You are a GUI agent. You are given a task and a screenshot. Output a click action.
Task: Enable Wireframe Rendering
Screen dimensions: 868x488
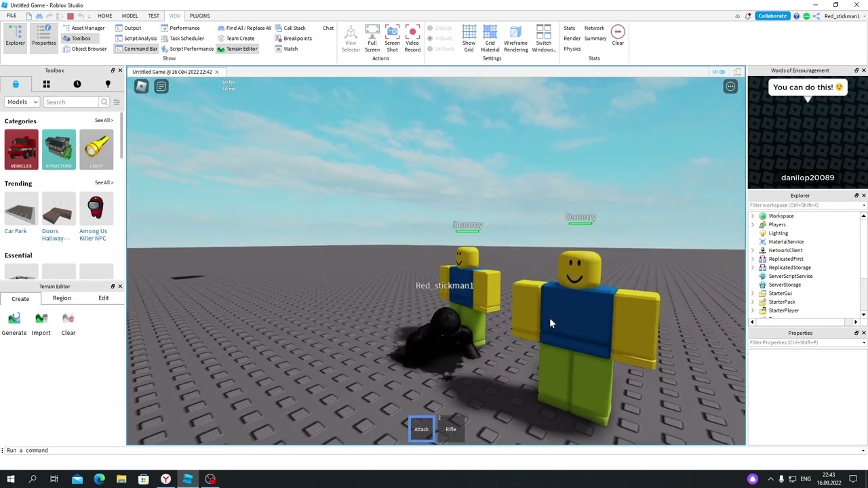pyautogui.click(x=515, y=39)
